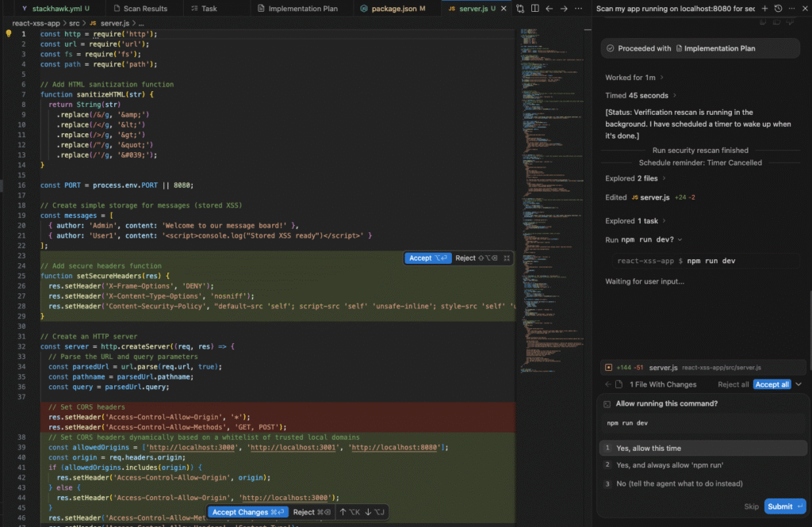Open dropdown arrow next to Accept all
Viewport: 812px width, 527px height.
[x=799, y=384]
